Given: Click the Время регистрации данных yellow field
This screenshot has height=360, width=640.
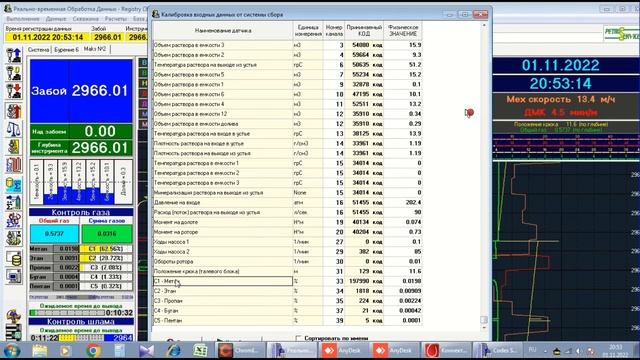Looking at the screenshot, I should click(47, 37).
